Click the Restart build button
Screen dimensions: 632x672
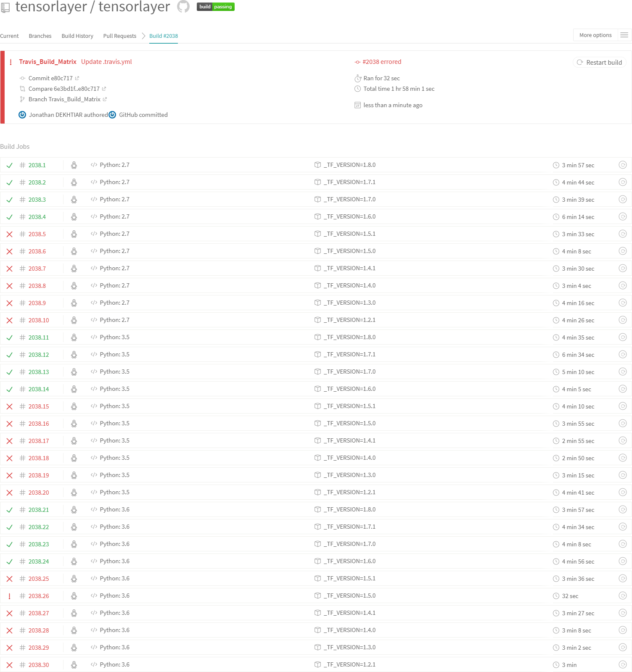[600, 62]
